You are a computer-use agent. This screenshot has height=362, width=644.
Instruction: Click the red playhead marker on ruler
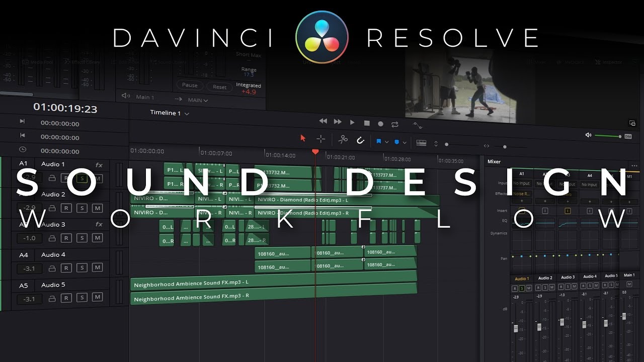coord(315,151)
